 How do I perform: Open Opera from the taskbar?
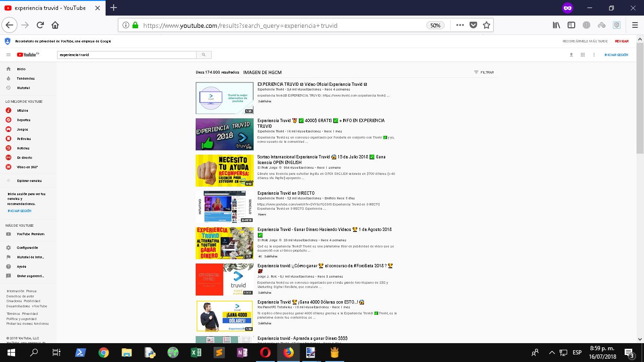click(x=265, y=352)
